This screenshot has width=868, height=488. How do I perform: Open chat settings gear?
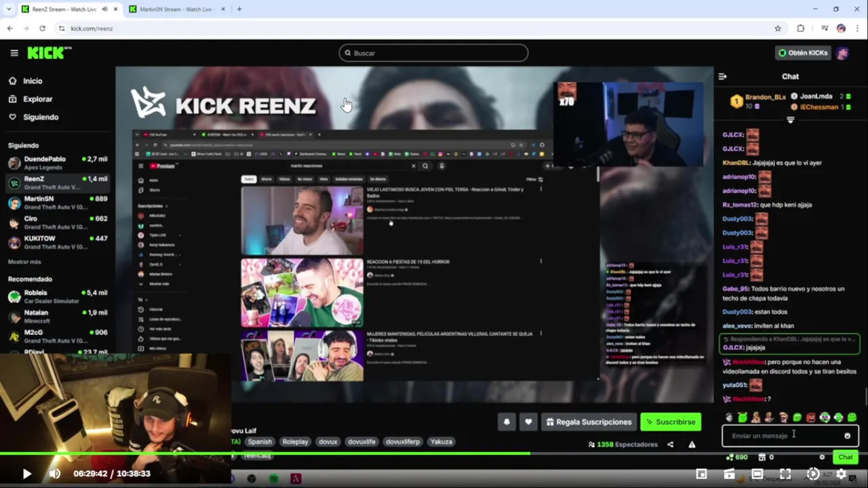tap(822, 457)
